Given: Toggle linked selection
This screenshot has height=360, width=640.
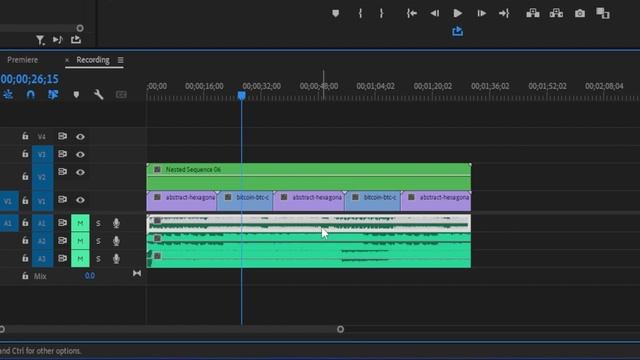Looking at the screenshot, I should point(53,95).
